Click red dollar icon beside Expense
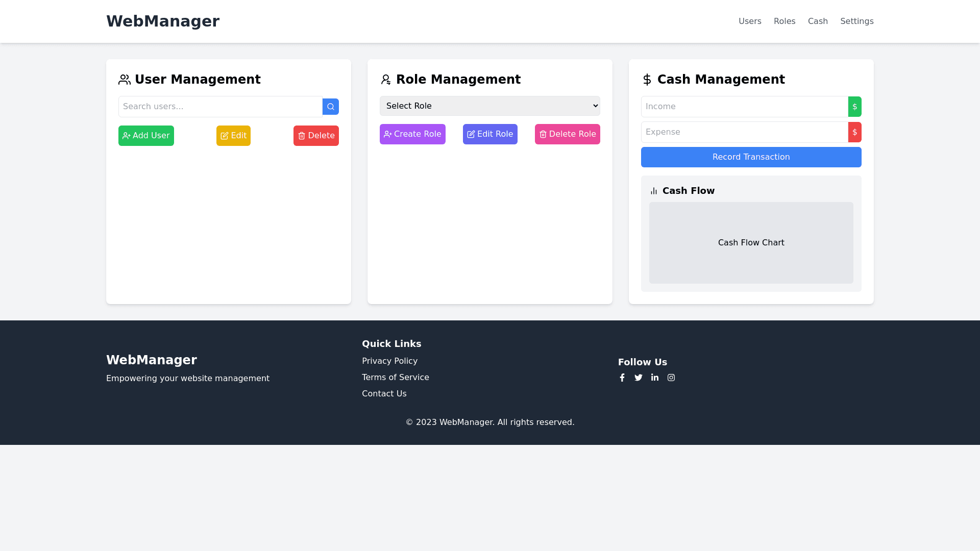Screen dimensions: 980x551 pos(854,132)
